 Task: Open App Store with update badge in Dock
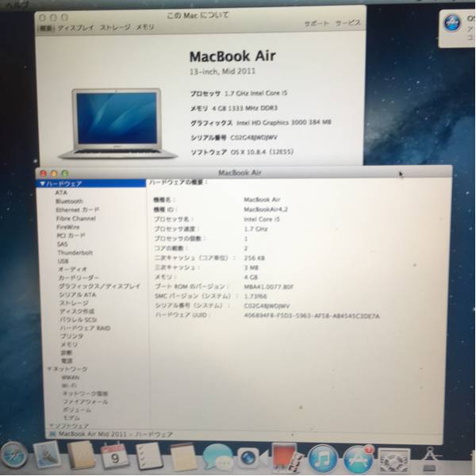click(x=359, y=459)
